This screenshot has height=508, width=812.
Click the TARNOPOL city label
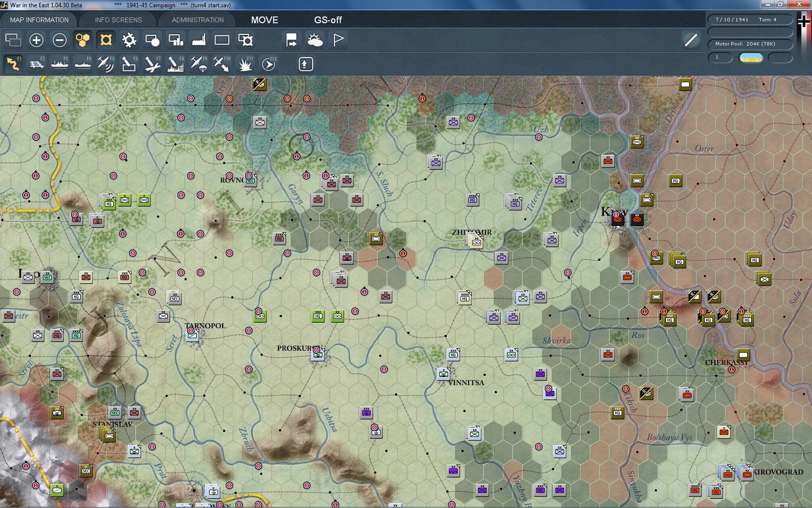pos(205,326)
